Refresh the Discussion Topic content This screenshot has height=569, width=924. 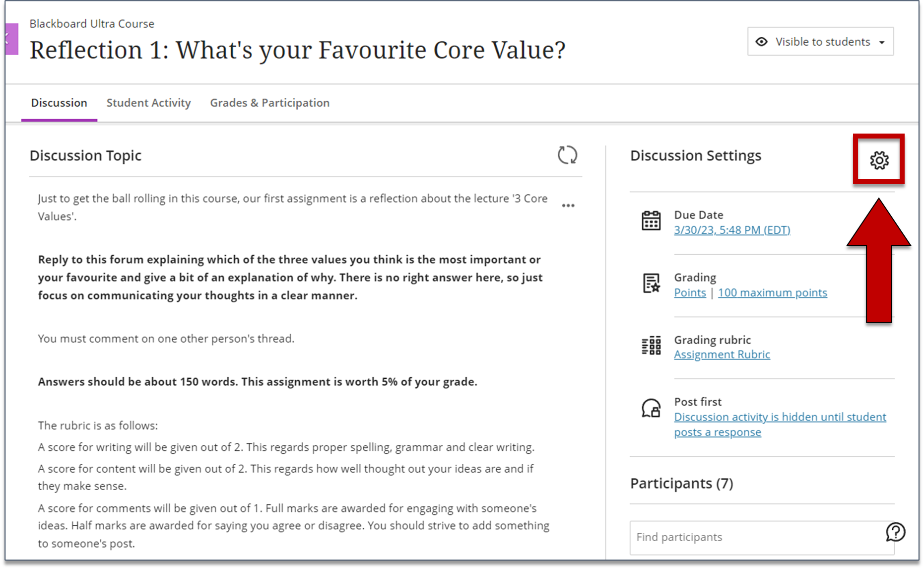pos(568,155)
